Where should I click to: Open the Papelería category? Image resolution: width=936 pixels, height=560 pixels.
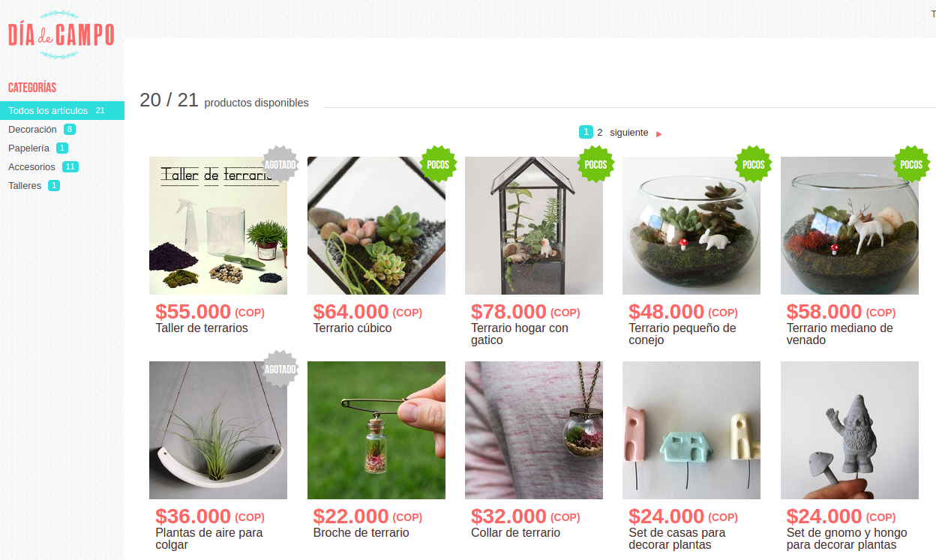coord(28,148)
